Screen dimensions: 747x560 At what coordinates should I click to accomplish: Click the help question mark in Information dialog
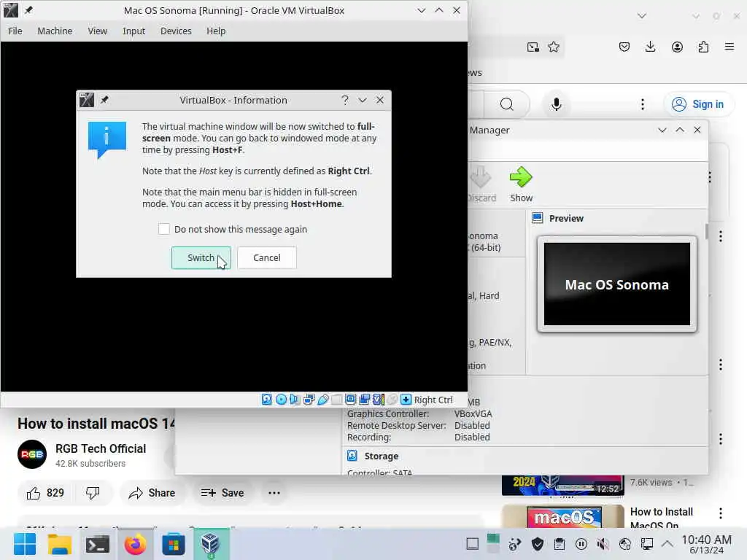click(345, 100)
